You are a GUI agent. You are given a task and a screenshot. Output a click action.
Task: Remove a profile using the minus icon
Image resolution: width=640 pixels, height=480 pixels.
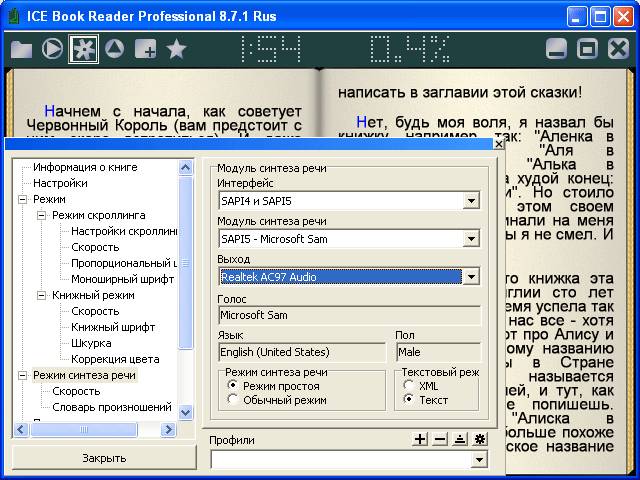pos(440,439)
